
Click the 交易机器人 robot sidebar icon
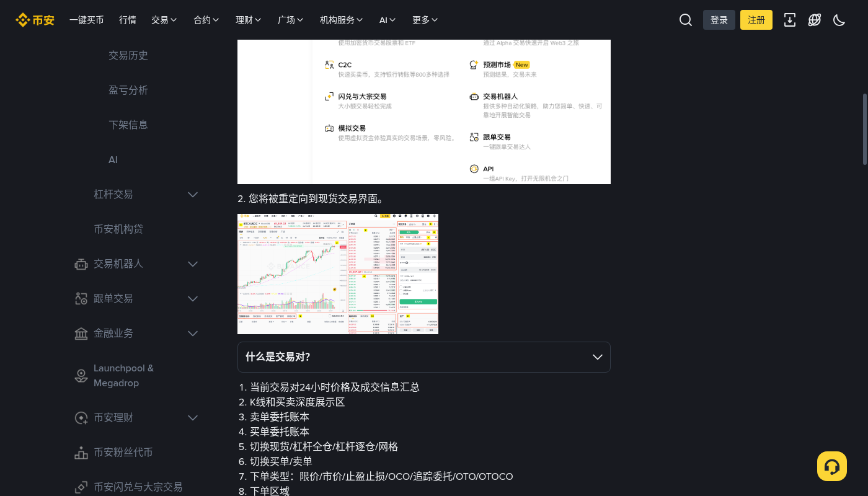pos(81,264)
